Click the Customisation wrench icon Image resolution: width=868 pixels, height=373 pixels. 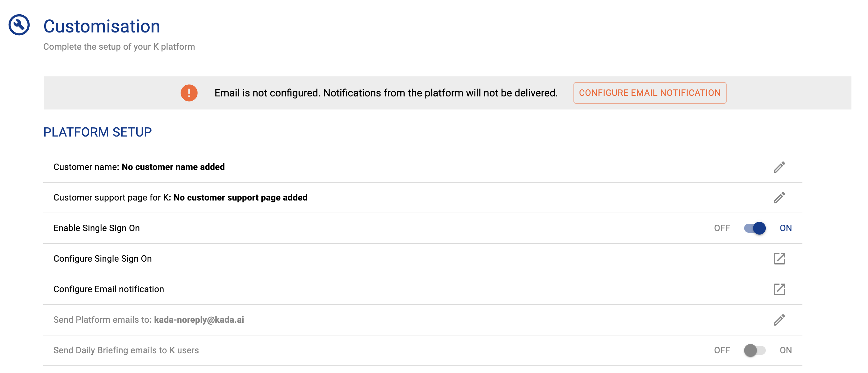click(19, 25)
